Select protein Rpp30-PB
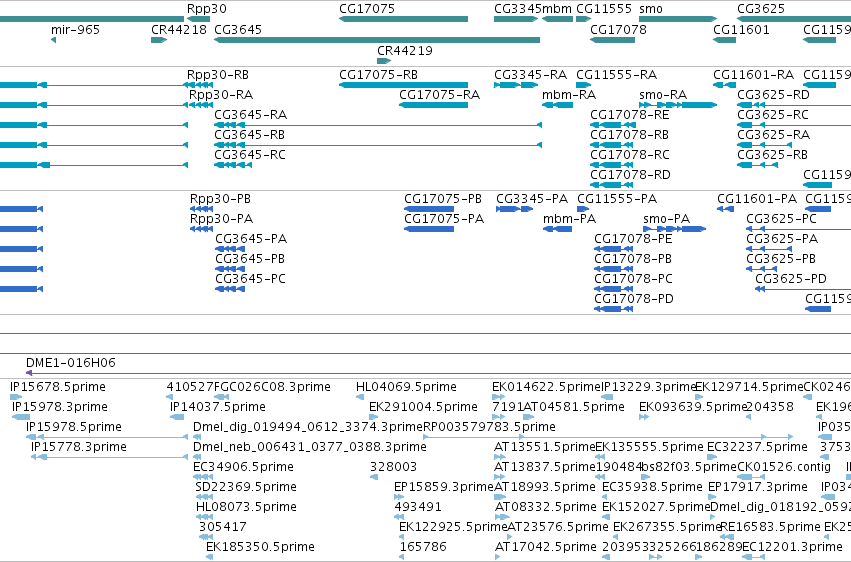The image size is (851, 562). (220, 199)
